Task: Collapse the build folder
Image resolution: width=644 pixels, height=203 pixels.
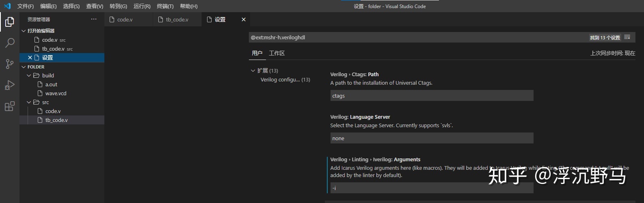Action: click(x=29, y=75)
